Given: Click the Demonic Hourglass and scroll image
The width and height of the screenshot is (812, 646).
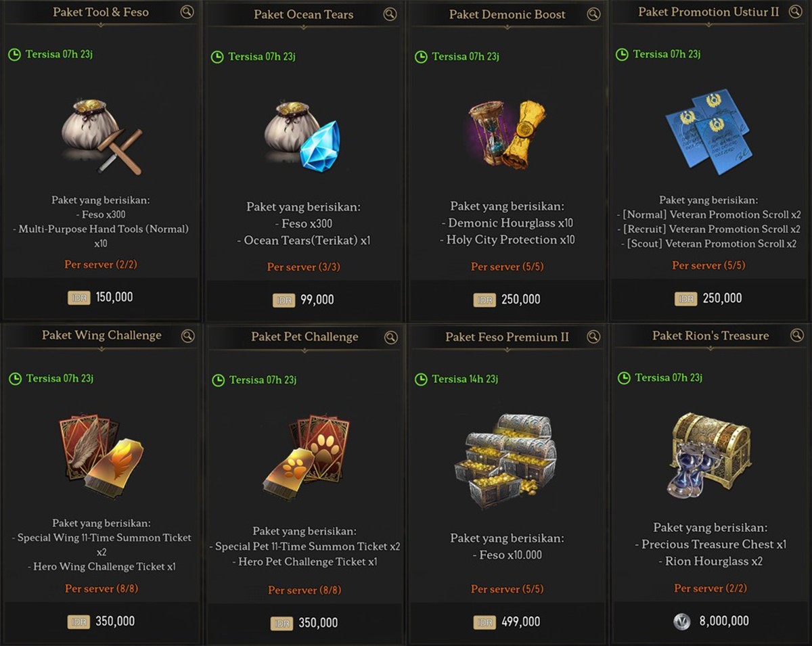Looking at the screenshot, I should [x=507, y=134].
